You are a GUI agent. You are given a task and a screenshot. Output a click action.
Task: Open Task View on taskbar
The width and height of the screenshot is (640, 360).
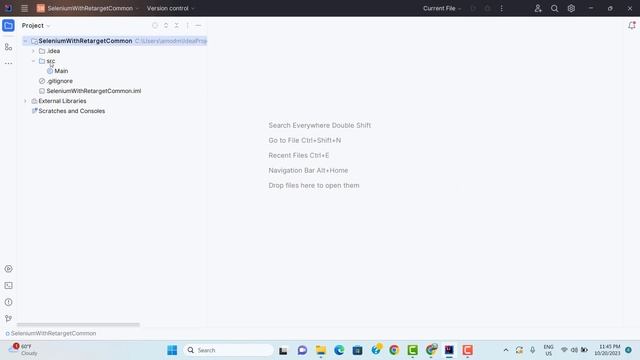[283, 350]
